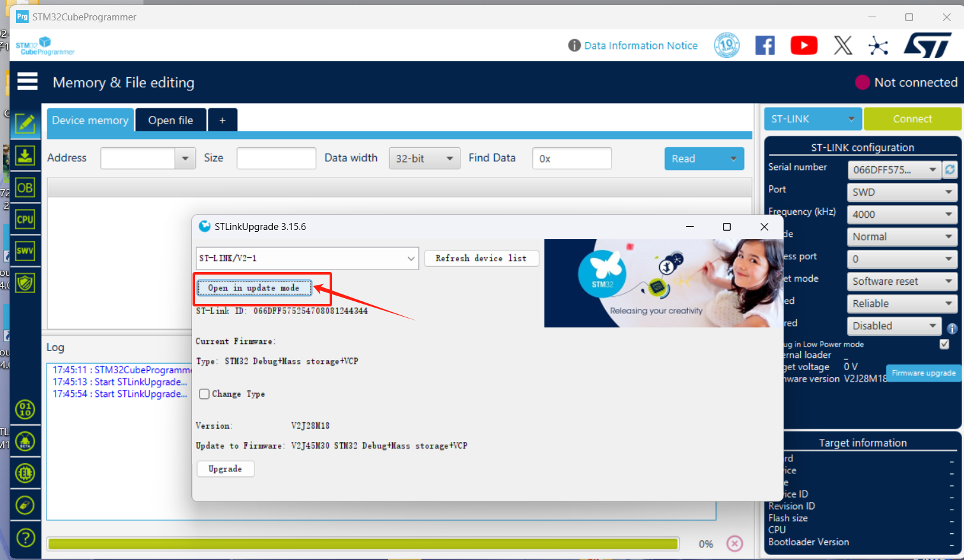Open the 01/10 binary icon panel
964x560 pixels.
(26, 410)
